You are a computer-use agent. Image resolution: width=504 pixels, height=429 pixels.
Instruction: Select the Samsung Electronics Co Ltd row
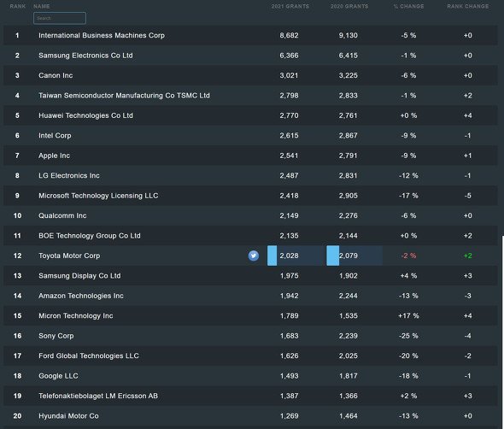click(250, 56)
